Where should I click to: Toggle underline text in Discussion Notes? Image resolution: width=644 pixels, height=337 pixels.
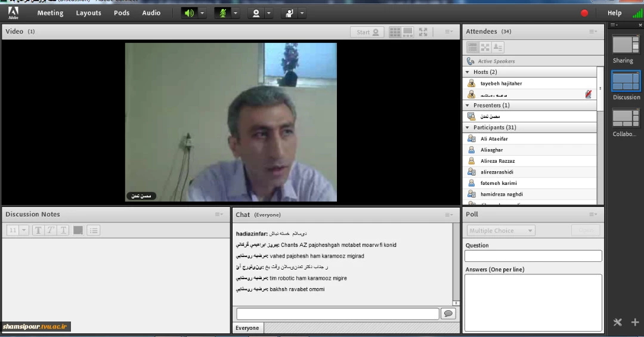click(x=63, y=230)
